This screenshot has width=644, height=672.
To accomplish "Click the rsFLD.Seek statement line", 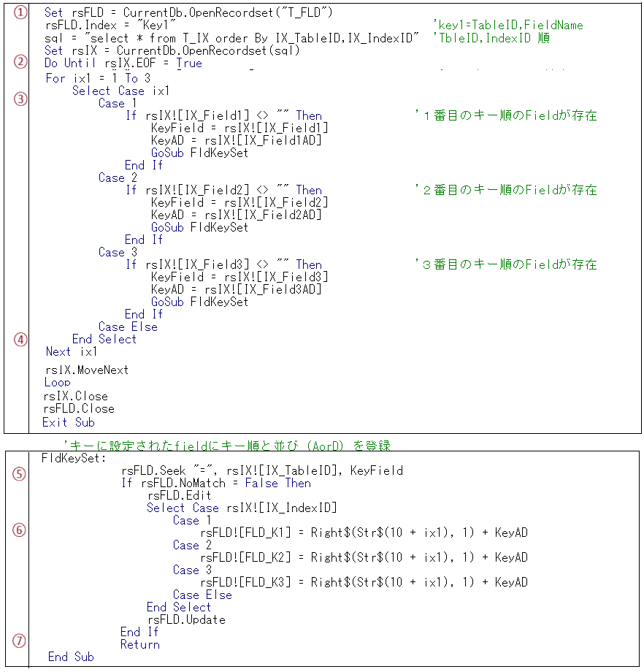I will pyautogui.click(x=262, y=470).
